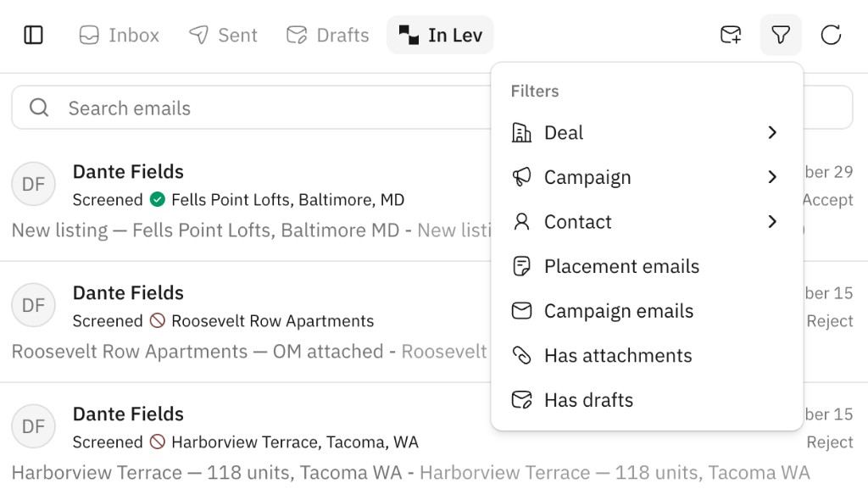Click the magnifier search icon
This screenshot has width=868, height=500.
pyautogui.click(x=39, y=108)
